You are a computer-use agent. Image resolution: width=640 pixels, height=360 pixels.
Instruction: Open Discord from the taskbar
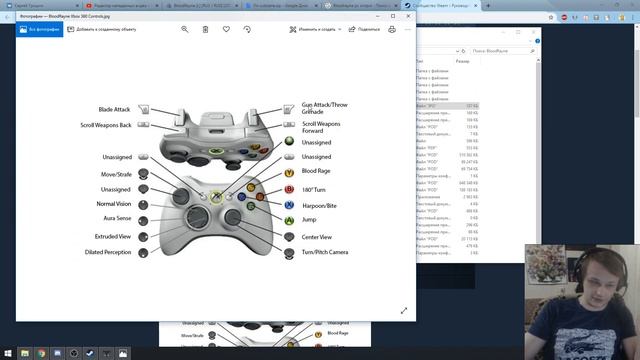pyautogui.click(x=58, y=353)
